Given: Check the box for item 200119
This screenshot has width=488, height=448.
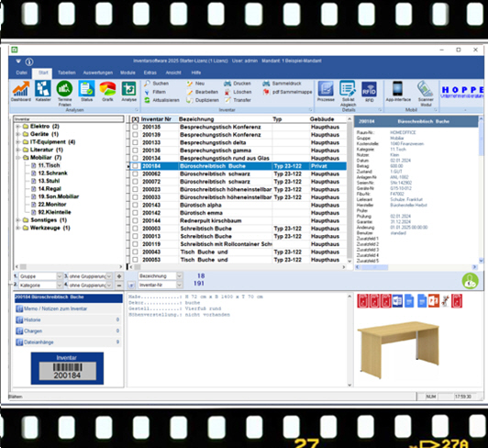Looking at the screenshot, I should click(135, 244).
